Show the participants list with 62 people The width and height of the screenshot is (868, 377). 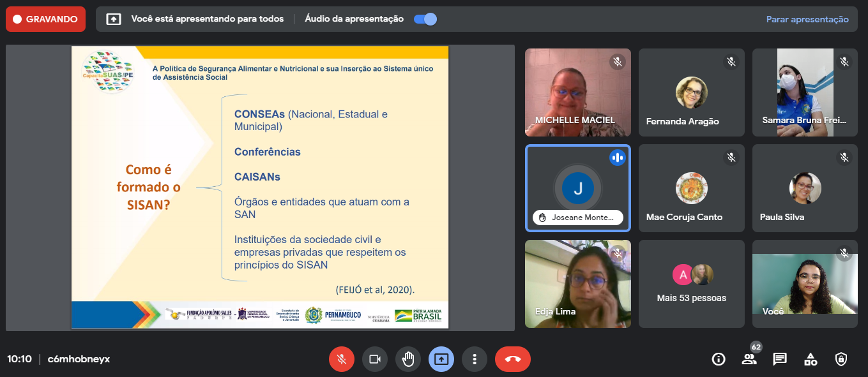pyautogui.click(x=749, y=359)
